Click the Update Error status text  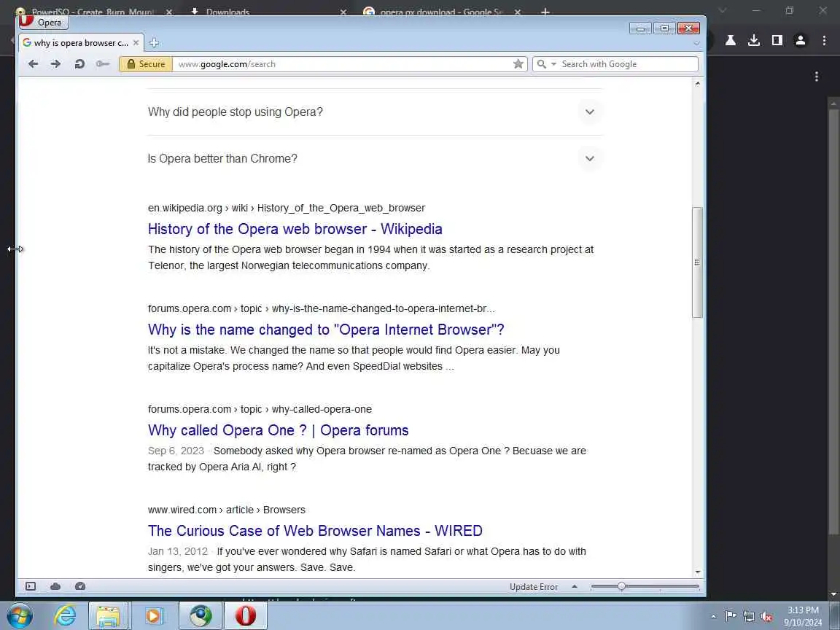coord(534,587)
